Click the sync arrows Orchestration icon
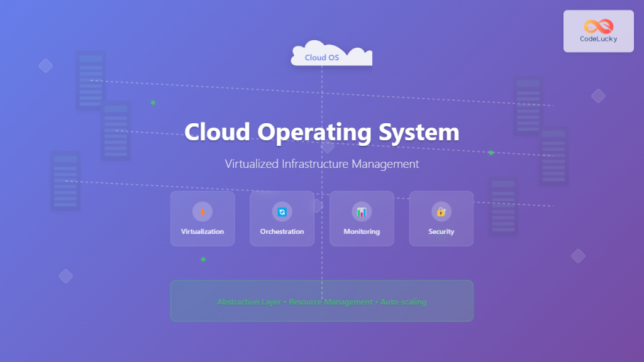The height and width of the screenshot is (362, 644). point(282,212)
